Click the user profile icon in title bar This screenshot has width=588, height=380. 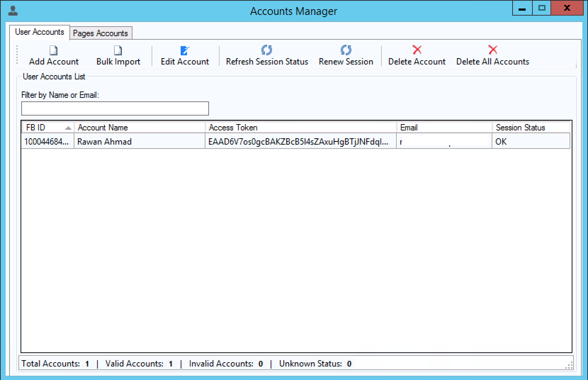tap(13, 10)
